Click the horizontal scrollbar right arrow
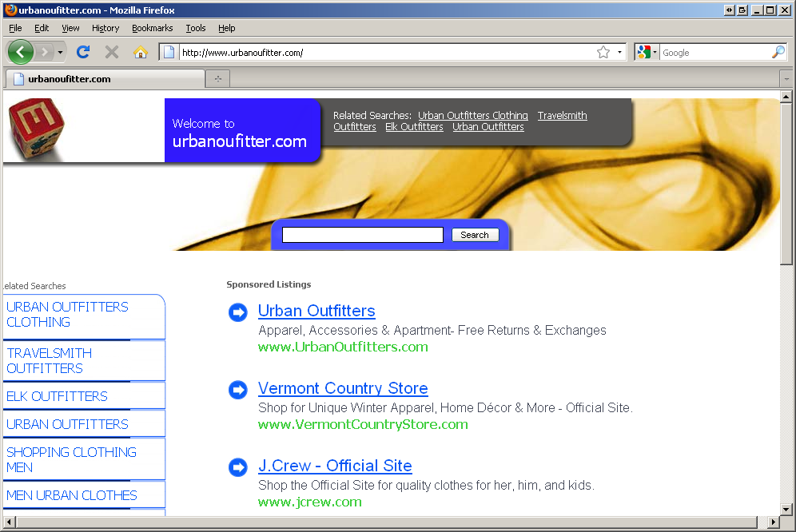Screen dimensions: 796x532 click(773, 522)
